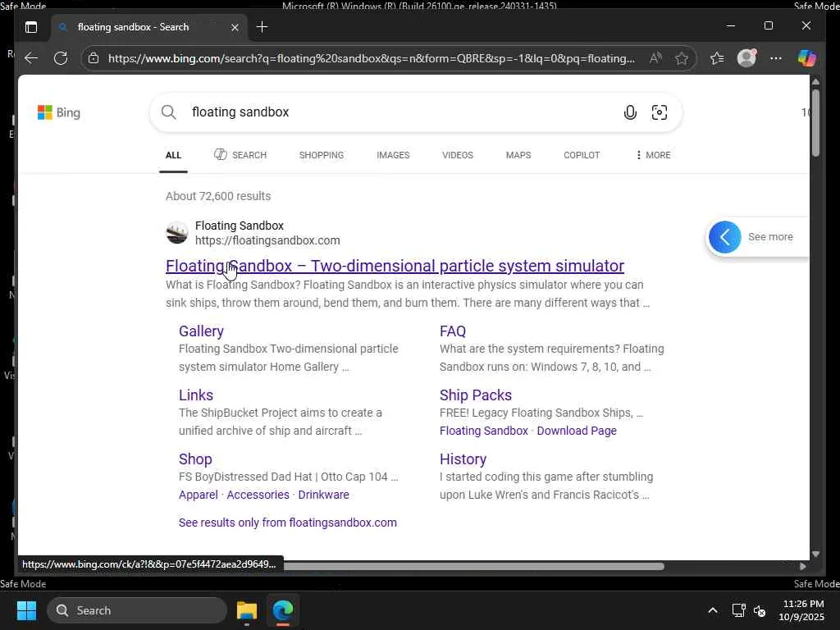Switch to the SHOPPING tab
840x630 pixels.
[x=322, y=155]
